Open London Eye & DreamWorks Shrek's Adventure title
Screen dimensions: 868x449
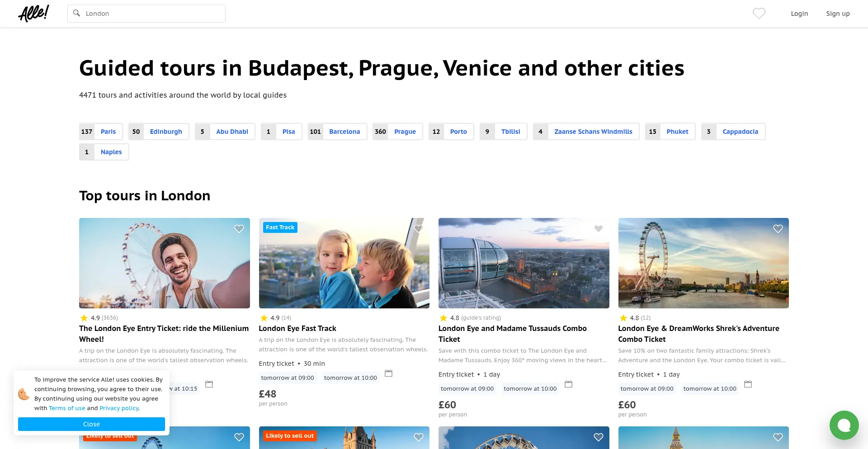tap(699, 334)
